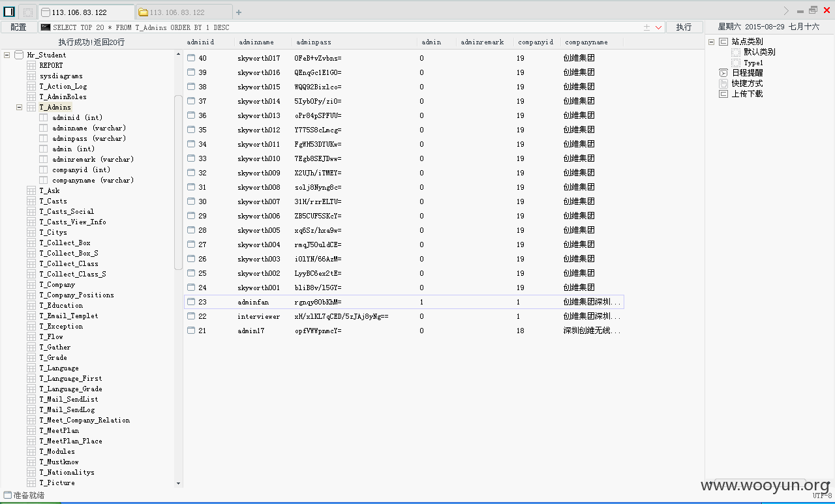Select the T_Admins table entry
The image size is (835, 504).
pos(55,107)
